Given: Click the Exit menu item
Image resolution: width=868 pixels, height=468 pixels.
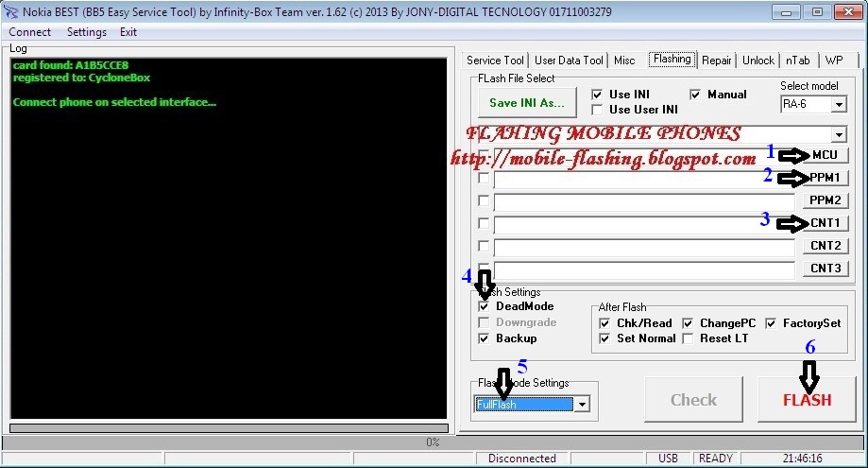Looking at the screenshot, I should [128, 32].
